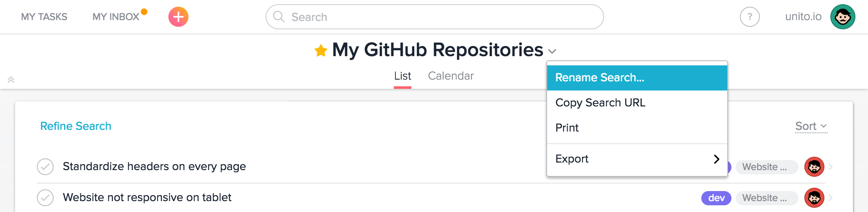Collapse header with double-chevron up icon

[x=11, y=80]
